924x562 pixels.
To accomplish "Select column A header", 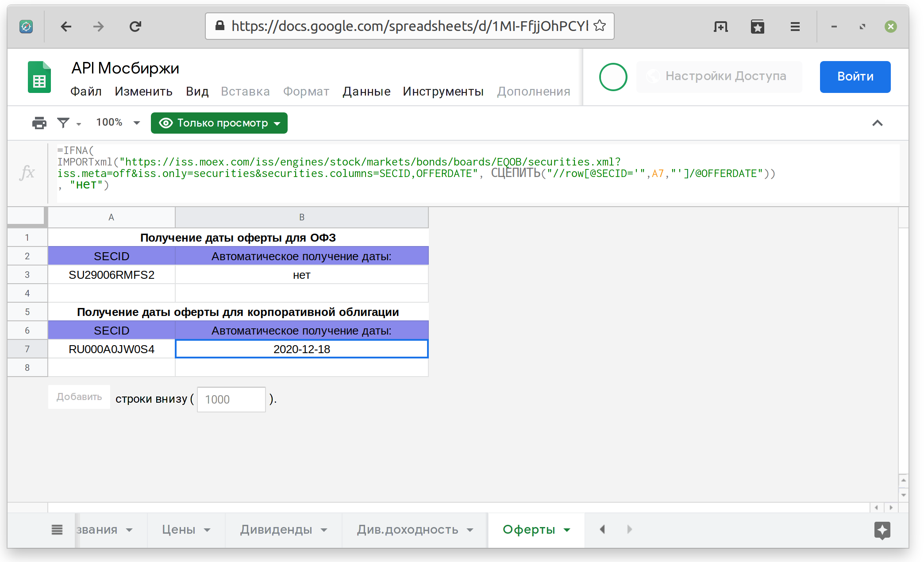I will tap(112, 217).
